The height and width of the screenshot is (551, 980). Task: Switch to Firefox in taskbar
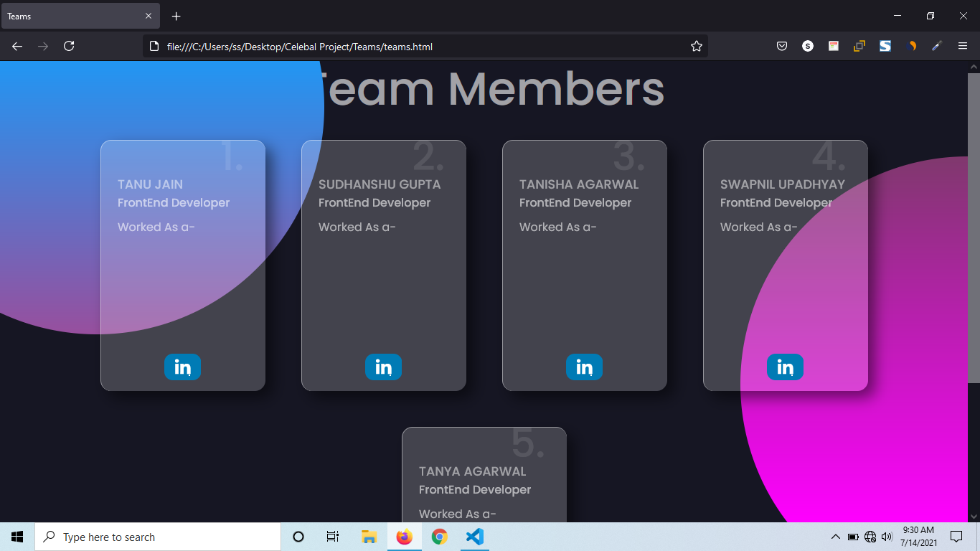click(x=405, y=537)
